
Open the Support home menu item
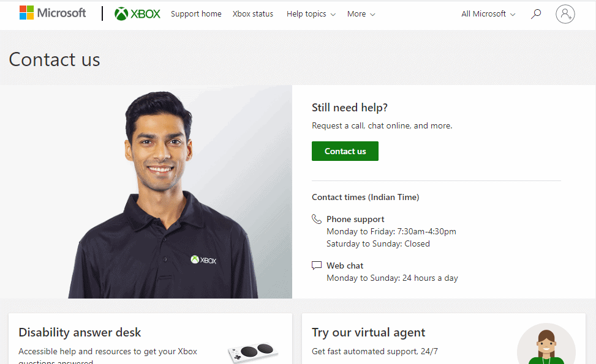[196, 14]
